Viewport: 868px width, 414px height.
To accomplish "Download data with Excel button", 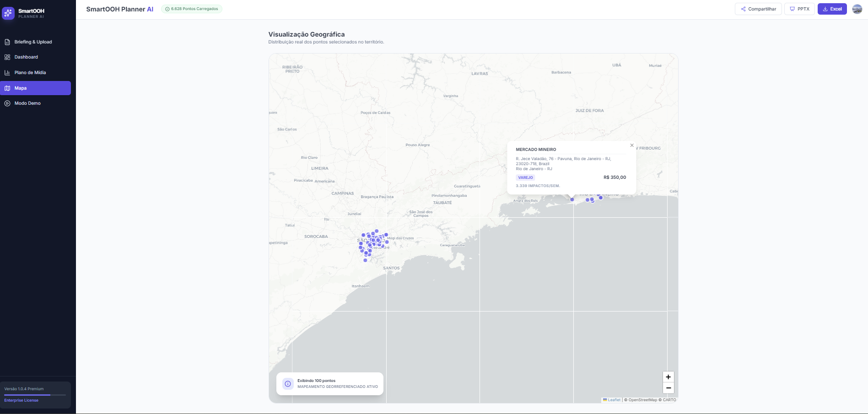I will [832, 9].
